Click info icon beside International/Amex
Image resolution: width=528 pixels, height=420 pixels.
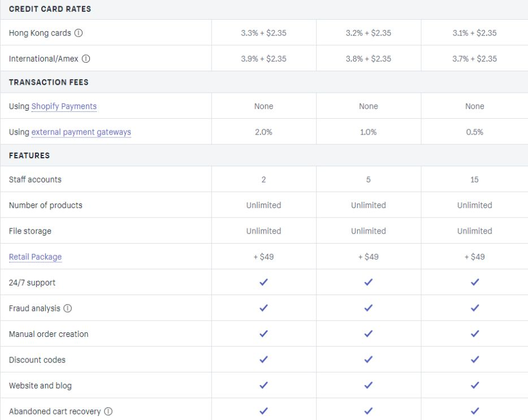click(x=86, y=59)
